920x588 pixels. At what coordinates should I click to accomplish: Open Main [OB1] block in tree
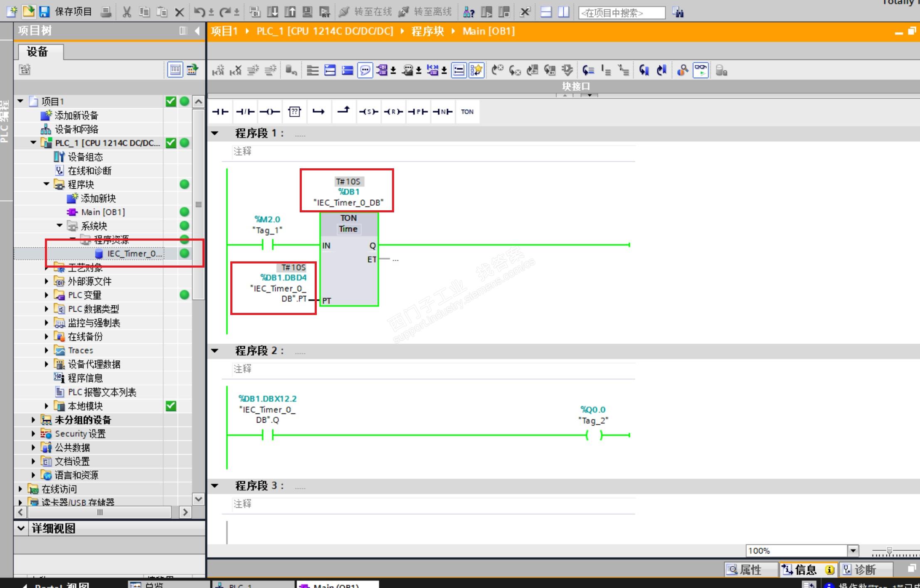coord(103,212)
